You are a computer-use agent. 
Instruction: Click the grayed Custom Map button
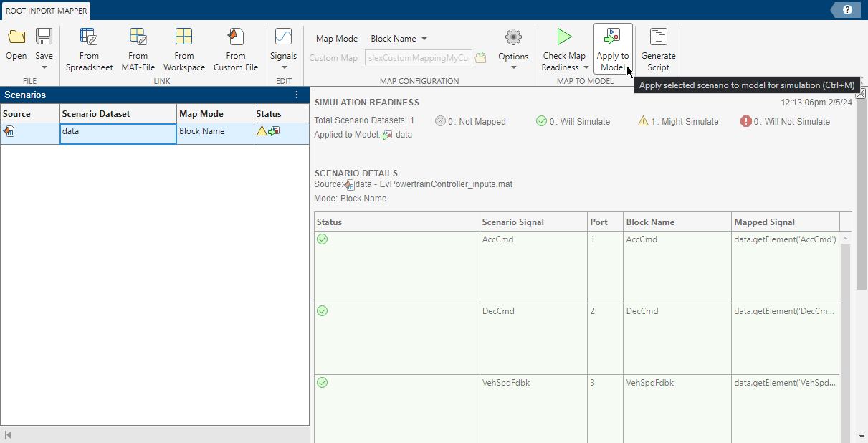pos(333,58)
